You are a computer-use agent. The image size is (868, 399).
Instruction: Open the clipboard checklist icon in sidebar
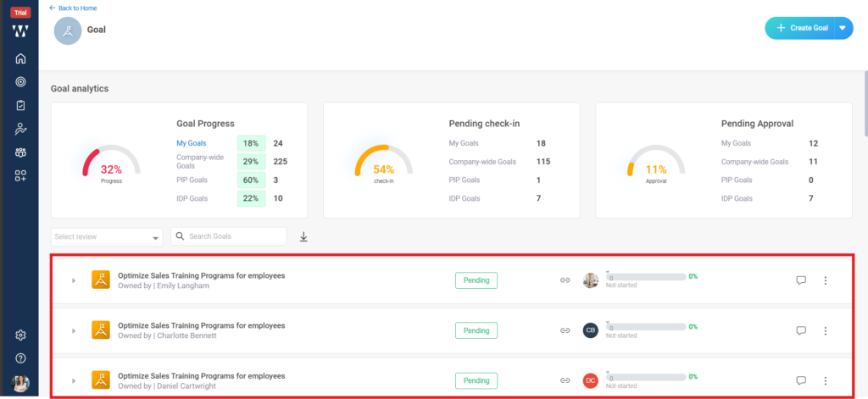(x=20, y=105)
